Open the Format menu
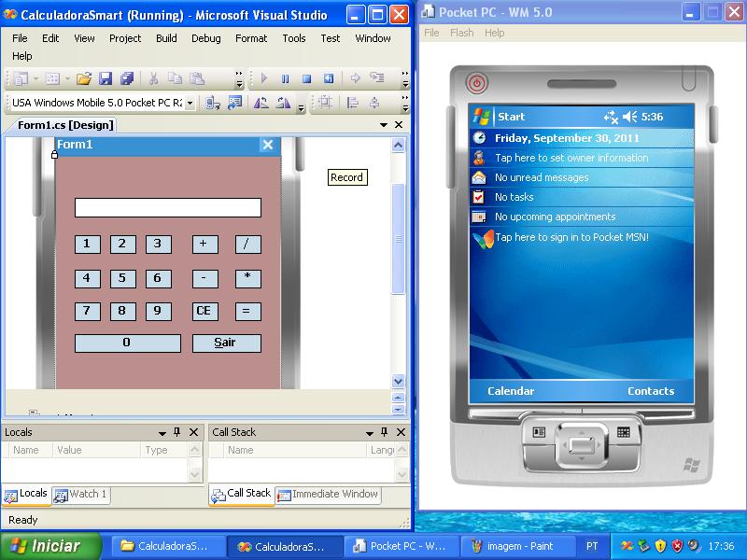The image size is (747, 560). click(251, 38)
